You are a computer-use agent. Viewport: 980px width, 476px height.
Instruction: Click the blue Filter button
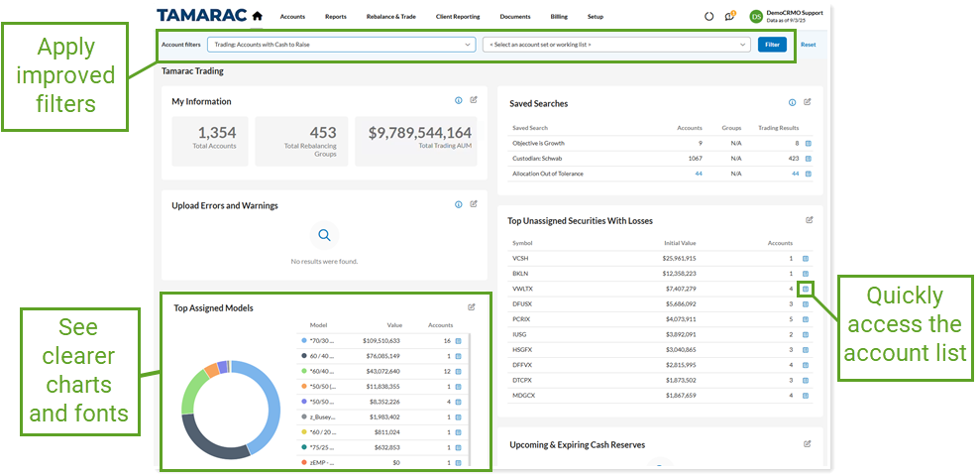[x=772, y=45]
